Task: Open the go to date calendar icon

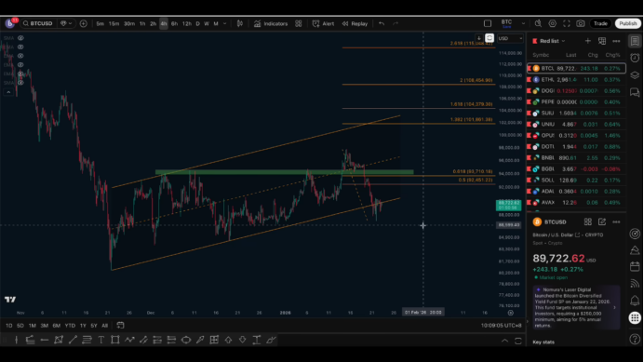Action: click(120, 326)
